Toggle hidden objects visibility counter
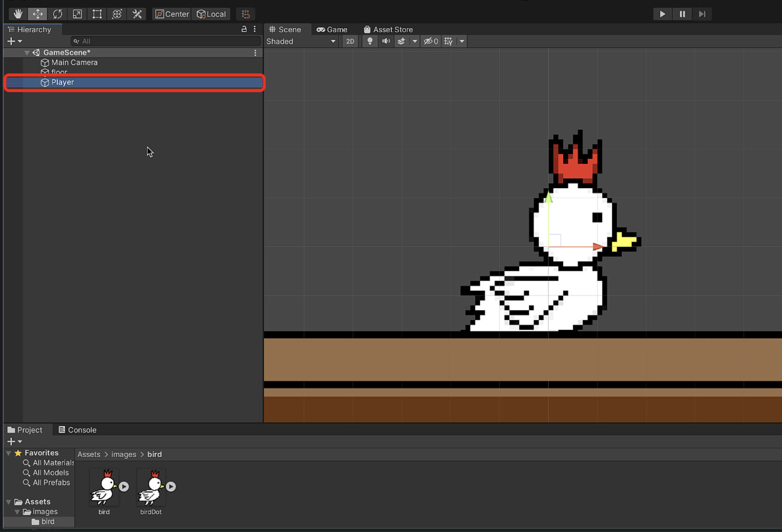This screenshot has width=782, height=532. [431, 41]
